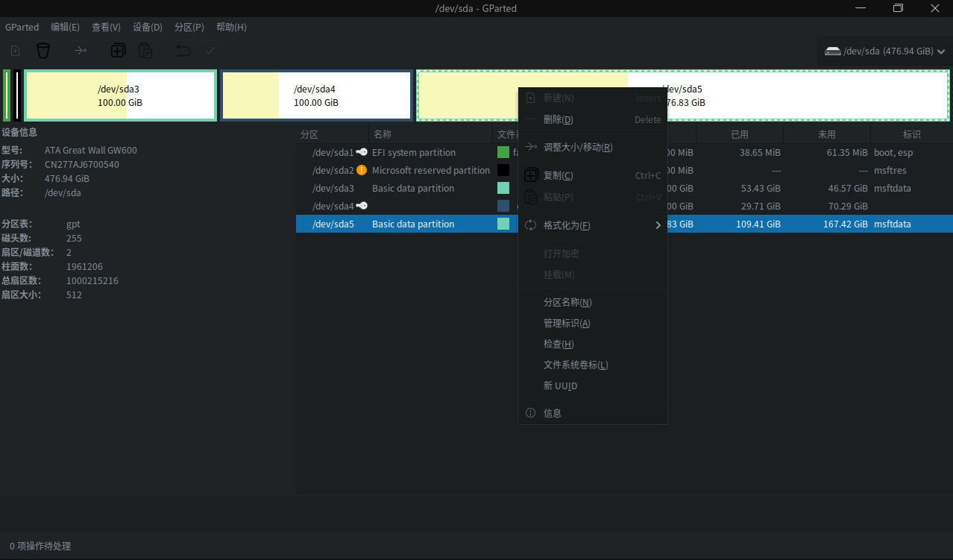953x560 pixels.
Task: Select 管理标识(A) from the context menu
Action: click(593, 323)
